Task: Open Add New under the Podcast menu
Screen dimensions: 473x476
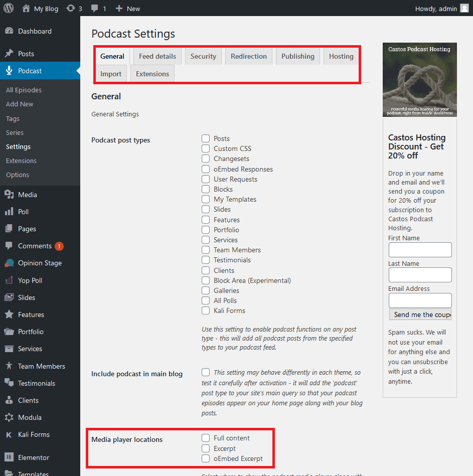Action: tap(20, 104)
